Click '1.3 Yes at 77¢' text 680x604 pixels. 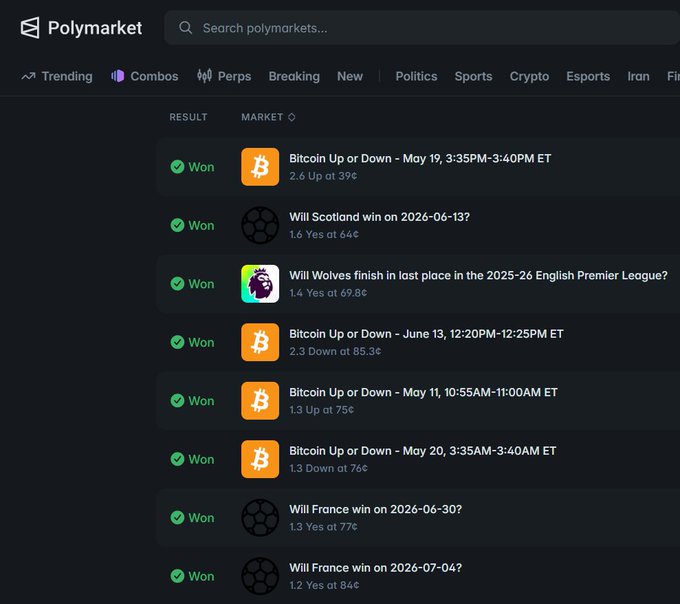324,527
